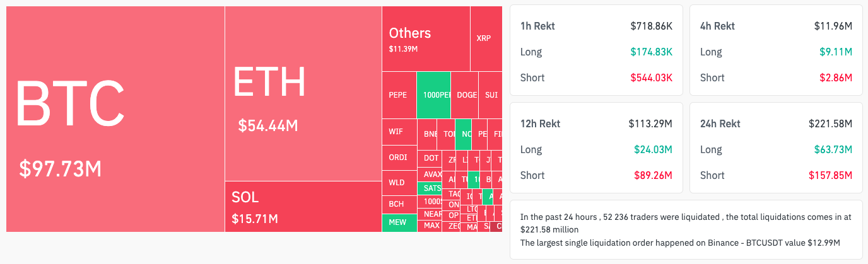The height and width of the screenshot is (264, 868).
Task: Select the green 1000PEPE tile
Action: tap(433, 95)
